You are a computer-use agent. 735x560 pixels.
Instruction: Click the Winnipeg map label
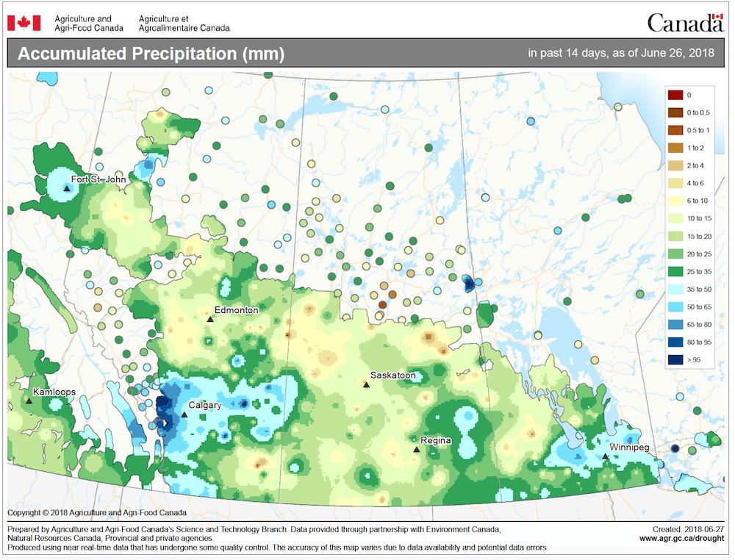point(630,447)
